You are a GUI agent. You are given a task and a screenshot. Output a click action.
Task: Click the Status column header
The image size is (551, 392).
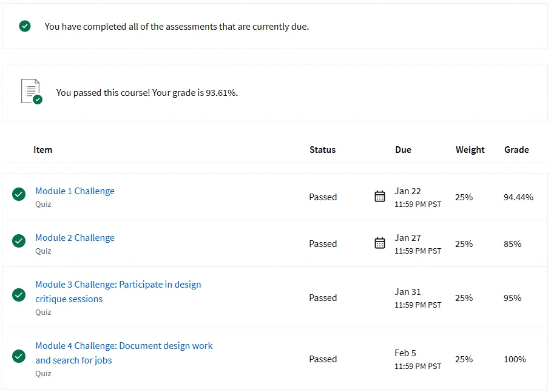pyautogui.click(x=322, y=150)
